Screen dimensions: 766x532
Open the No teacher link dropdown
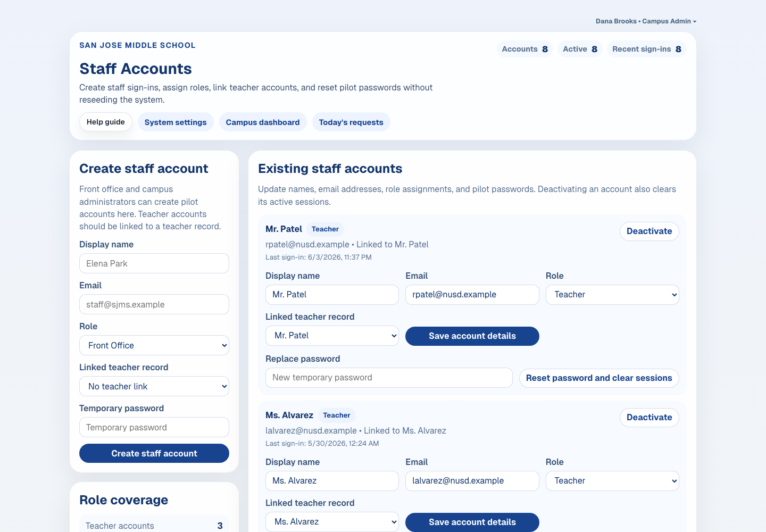click(x=154, y=386)
